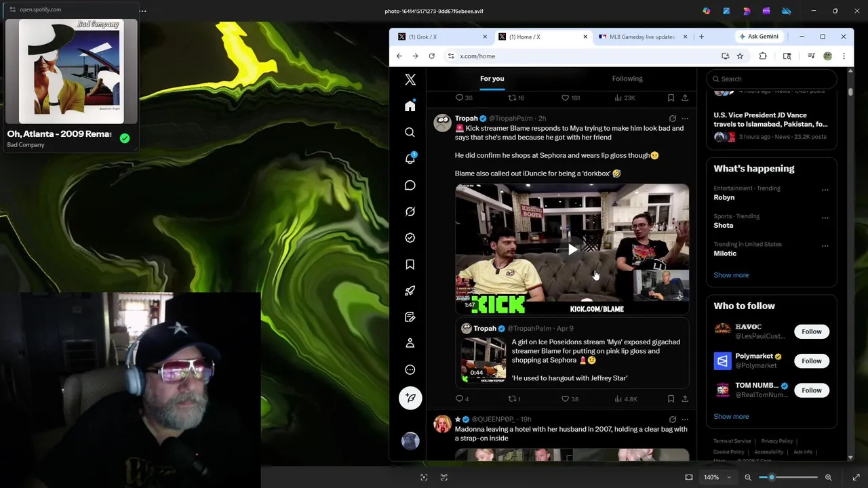Click the compose Post feather button
This screenshot has height=488, width=868.
(x=410, y=398)
